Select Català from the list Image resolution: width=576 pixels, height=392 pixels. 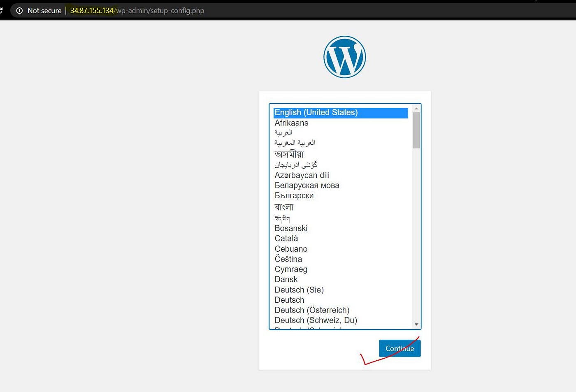pyautogui.click(x=341, y=239)
